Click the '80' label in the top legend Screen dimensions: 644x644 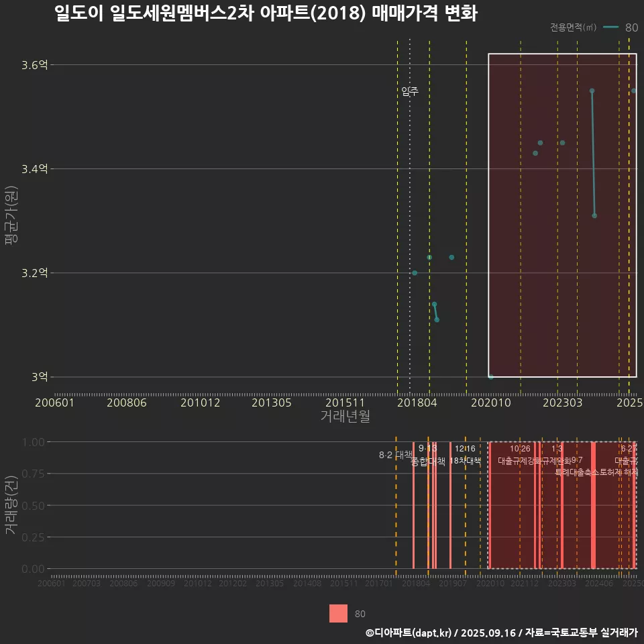click(632, 28)
